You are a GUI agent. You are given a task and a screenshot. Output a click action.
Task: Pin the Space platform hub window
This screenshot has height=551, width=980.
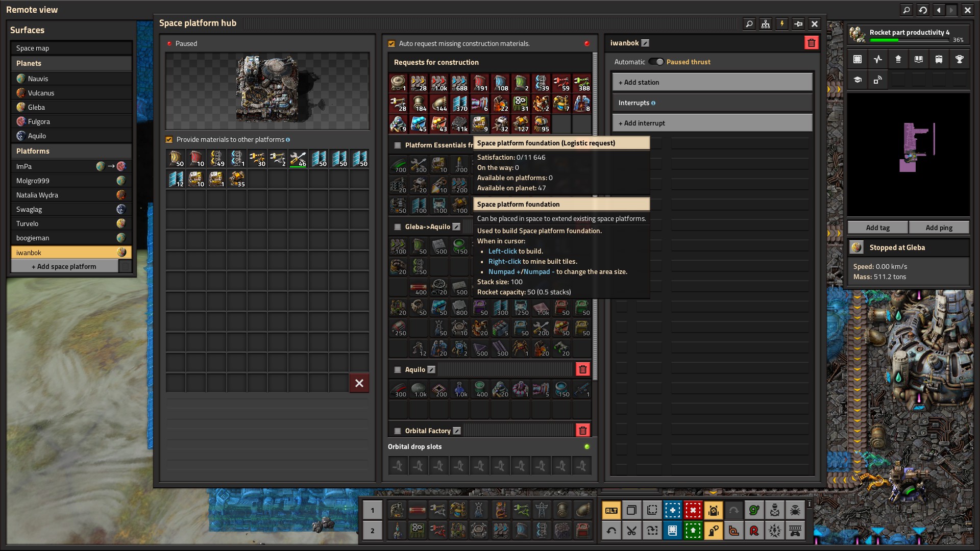(798, 23)
